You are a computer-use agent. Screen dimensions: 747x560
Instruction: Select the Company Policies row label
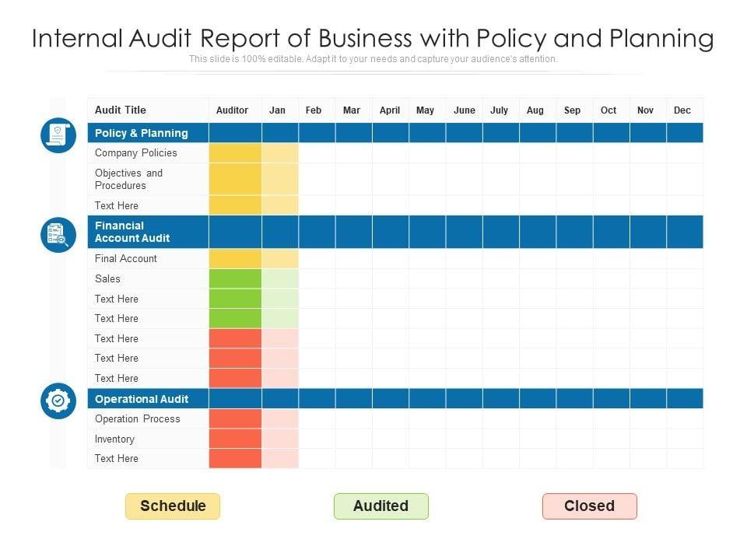[x=136, y=153]
